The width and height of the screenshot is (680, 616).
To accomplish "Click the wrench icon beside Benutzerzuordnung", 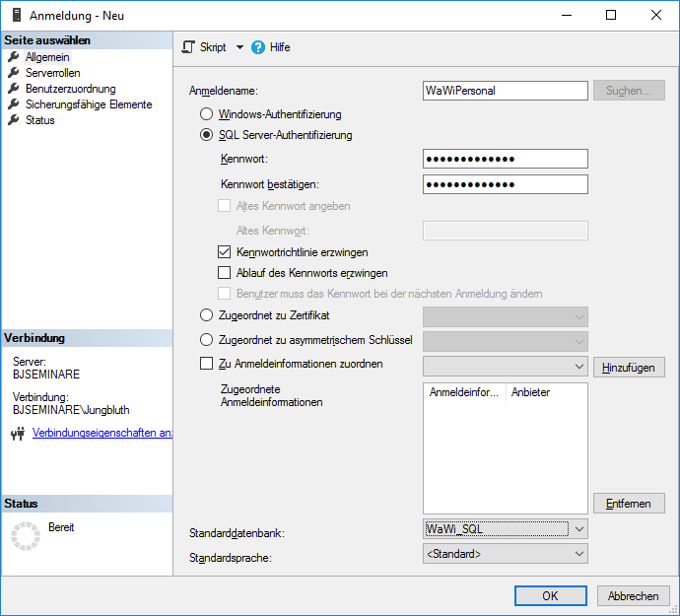I will [x=14, y=89].
